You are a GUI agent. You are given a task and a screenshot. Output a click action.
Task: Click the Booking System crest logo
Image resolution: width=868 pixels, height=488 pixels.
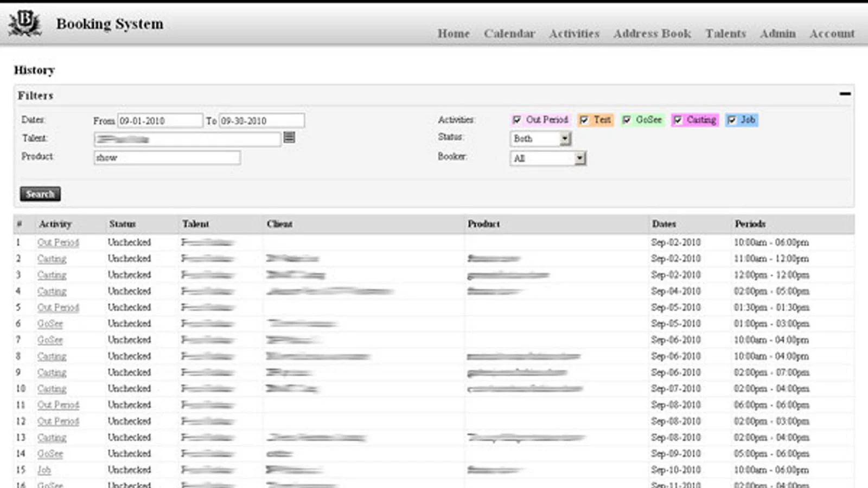[x=24, y=23]
